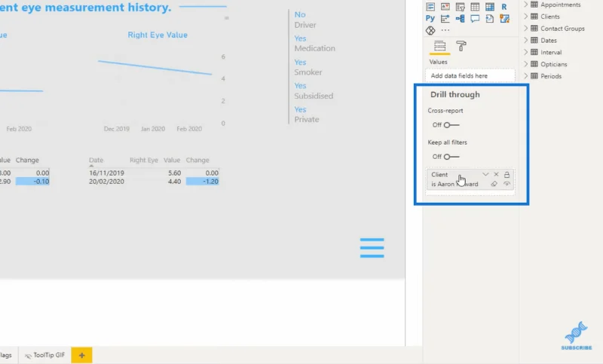
Task: Select the Q&A speech bubble visual
Action: coord(475,18)
